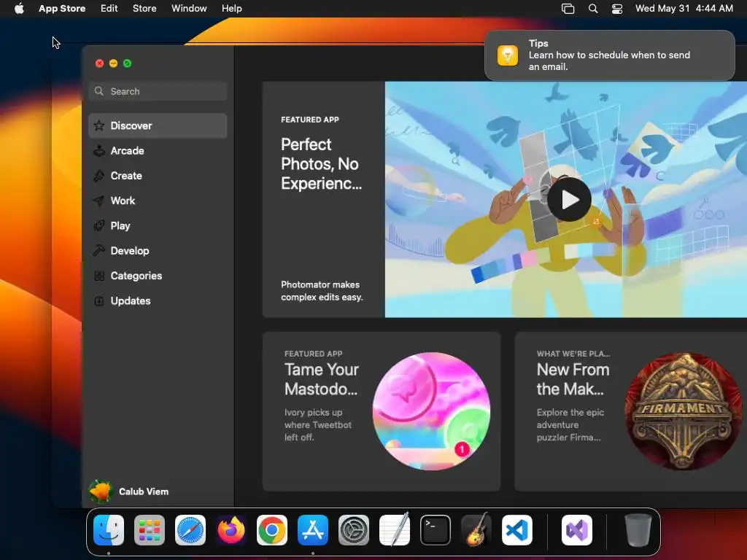Click the magnifier icon in search field
Viewport: 747px width, 560px height.
point(98,91)
